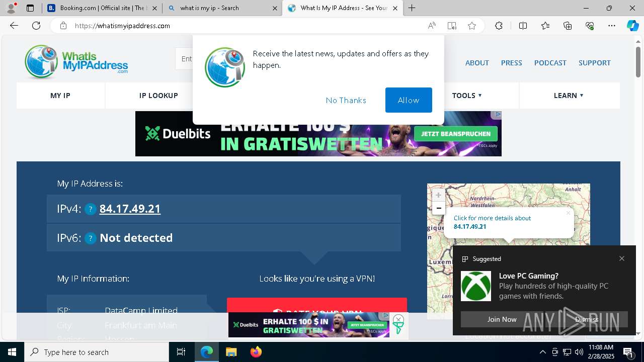
Task: Click No Thanks on notification prompt
Action: point(346,101)
